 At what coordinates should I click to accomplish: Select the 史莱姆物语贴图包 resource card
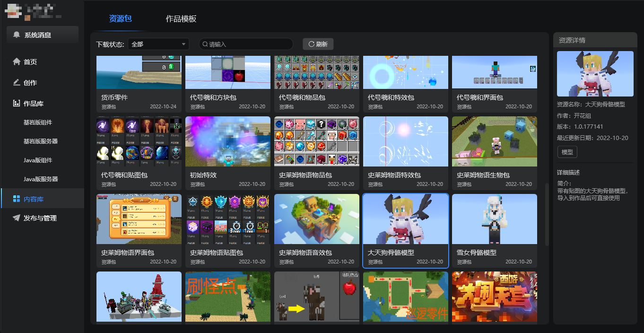pyautogui.click(x=228, y=231)
